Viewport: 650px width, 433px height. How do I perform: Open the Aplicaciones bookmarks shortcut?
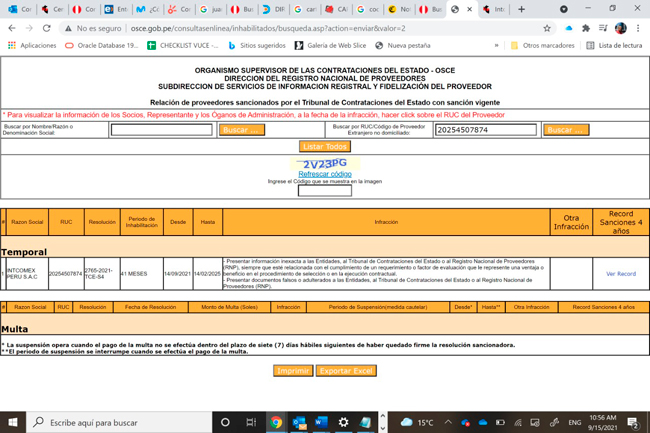tap(32, 45)
